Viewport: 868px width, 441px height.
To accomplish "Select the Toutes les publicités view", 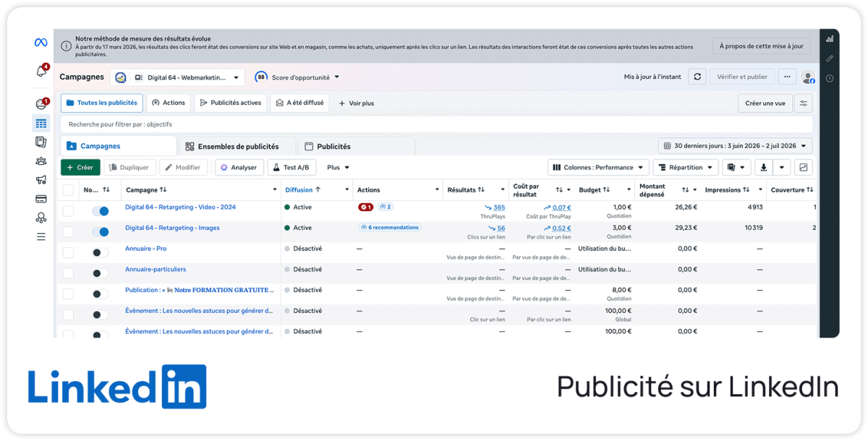I will 102,103.
